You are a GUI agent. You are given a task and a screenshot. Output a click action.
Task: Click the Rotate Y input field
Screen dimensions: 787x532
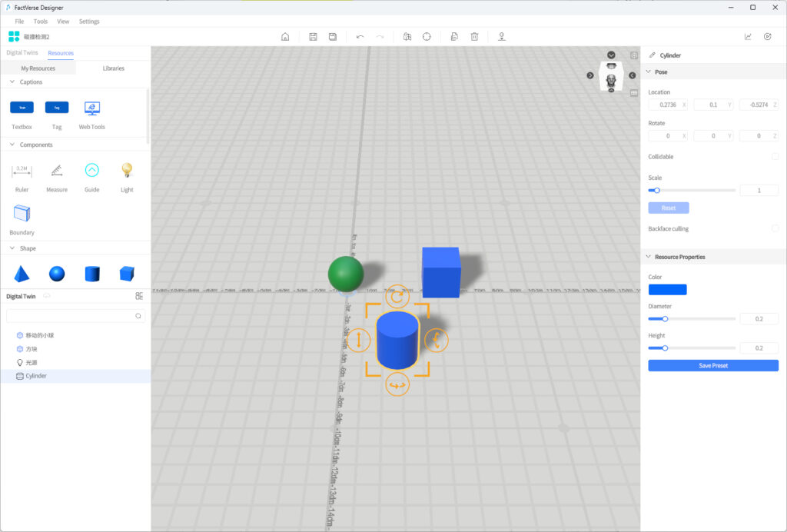click(713, 135)
